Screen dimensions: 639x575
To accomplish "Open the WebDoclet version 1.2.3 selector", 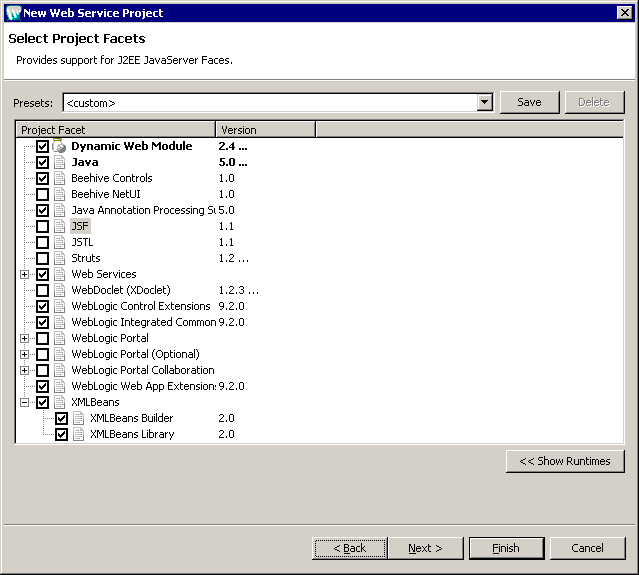I will point(239,290).
